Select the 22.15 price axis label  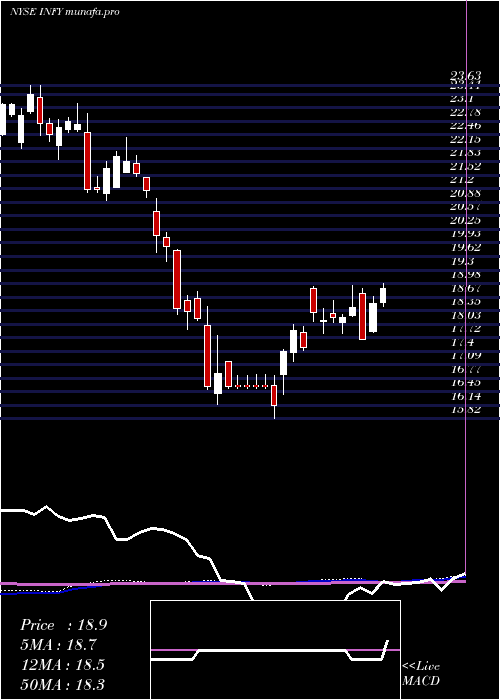[x=466, y=139]
